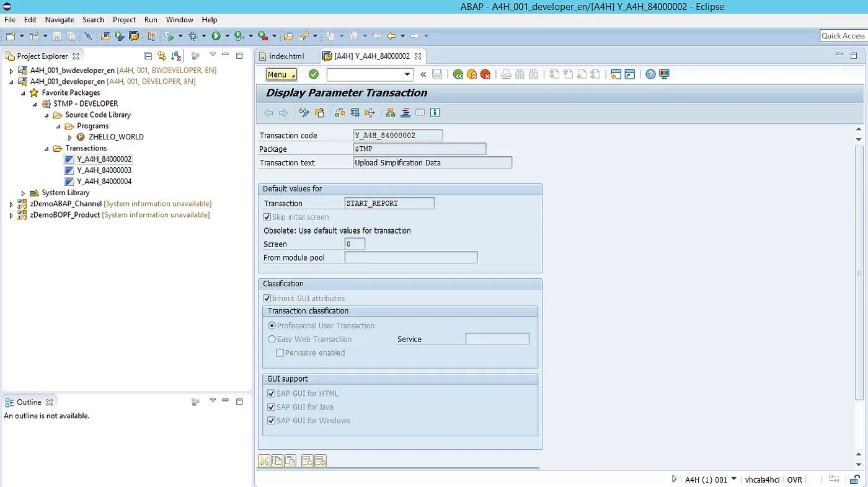The height and width of the screenshot is (487, 868).
Task: Click the green Back icon in SAP toolbar
Action: 458,74
